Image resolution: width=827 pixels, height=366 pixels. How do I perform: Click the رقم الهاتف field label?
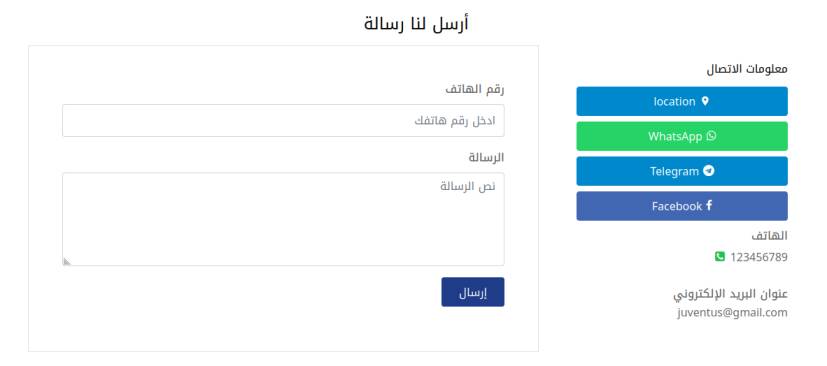(475, 89)
